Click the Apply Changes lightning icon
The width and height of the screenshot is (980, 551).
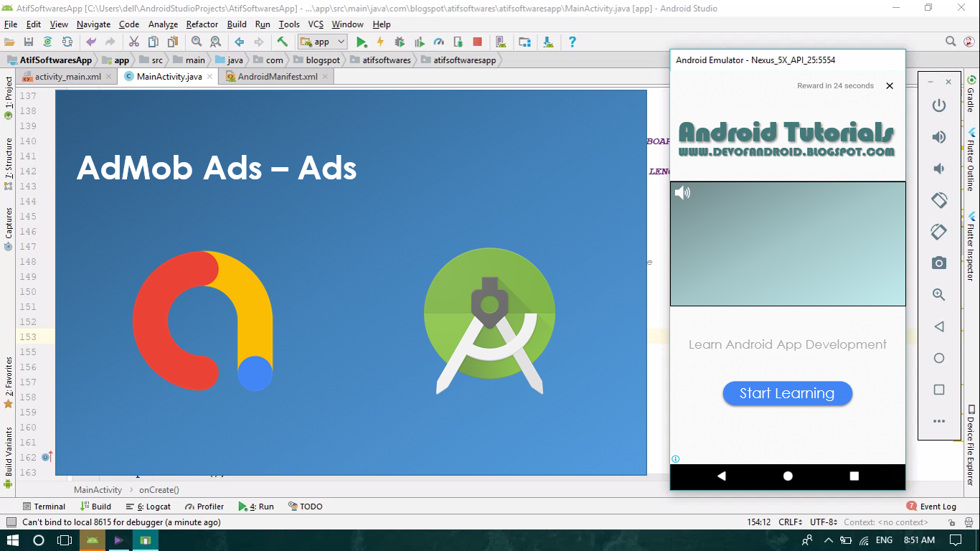[380, 42]
